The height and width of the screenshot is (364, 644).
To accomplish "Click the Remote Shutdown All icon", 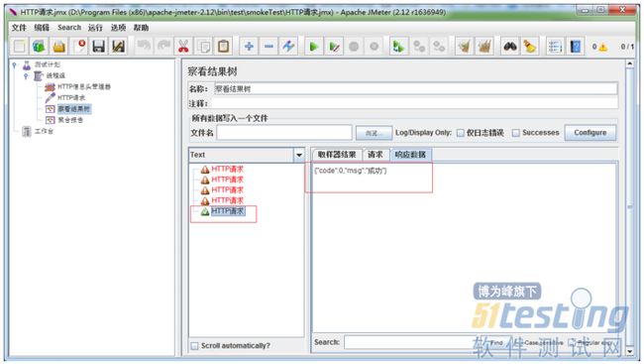I will click(x=439, y=47).
